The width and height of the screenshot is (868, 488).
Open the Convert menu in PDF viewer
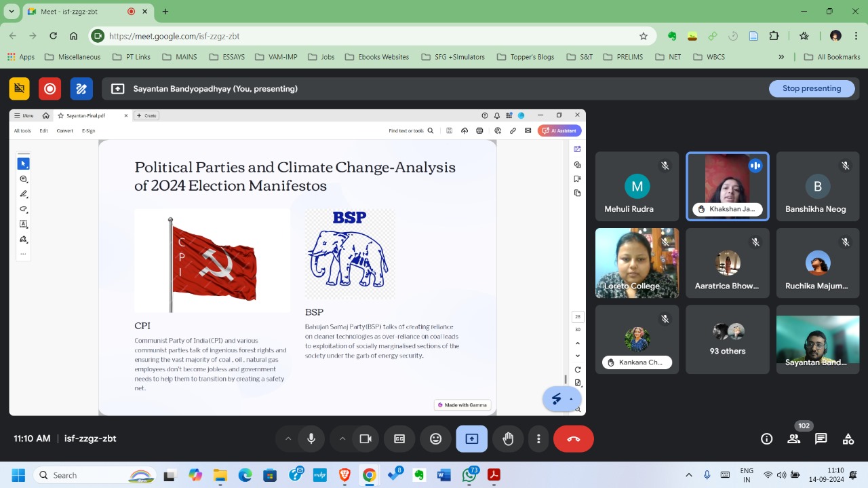pos(65,131)
